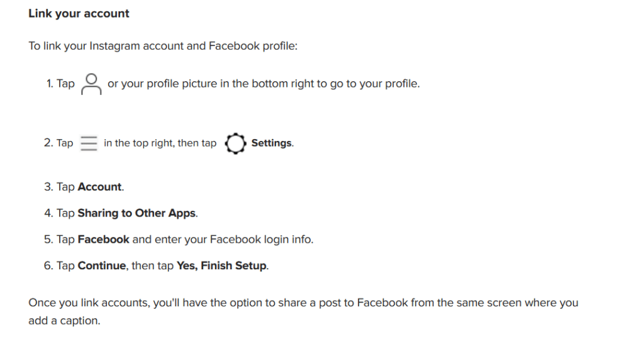Click the bold 'Settings' label

272,143
